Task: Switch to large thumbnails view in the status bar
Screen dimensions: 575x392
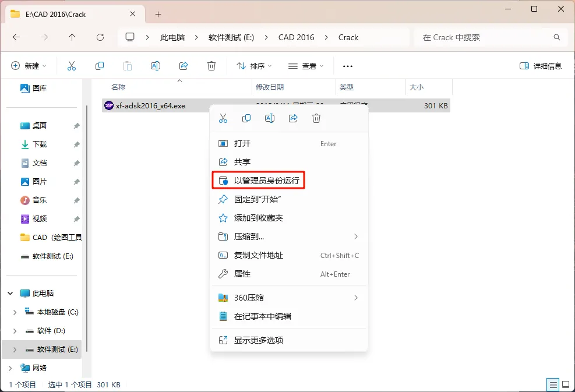Action: [566, 384]
